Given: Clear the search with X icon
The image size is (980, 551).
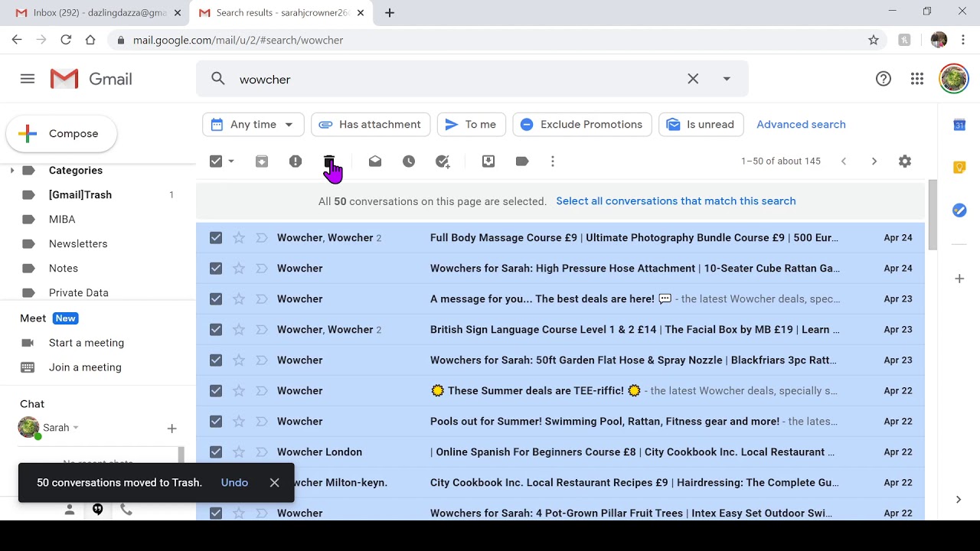Looking at the screenshot, I should [693, 79].
